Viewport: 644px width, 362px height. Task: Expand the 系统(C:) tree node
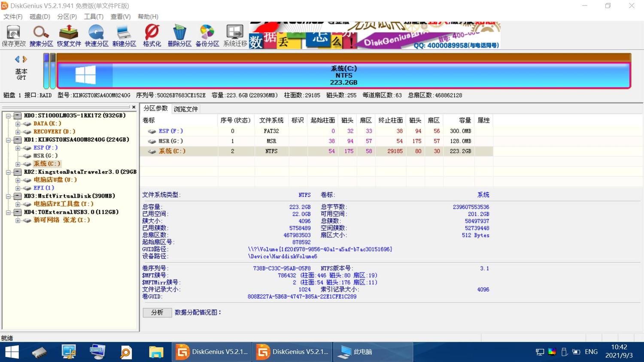pyautogui.click(x=18, y=164)
